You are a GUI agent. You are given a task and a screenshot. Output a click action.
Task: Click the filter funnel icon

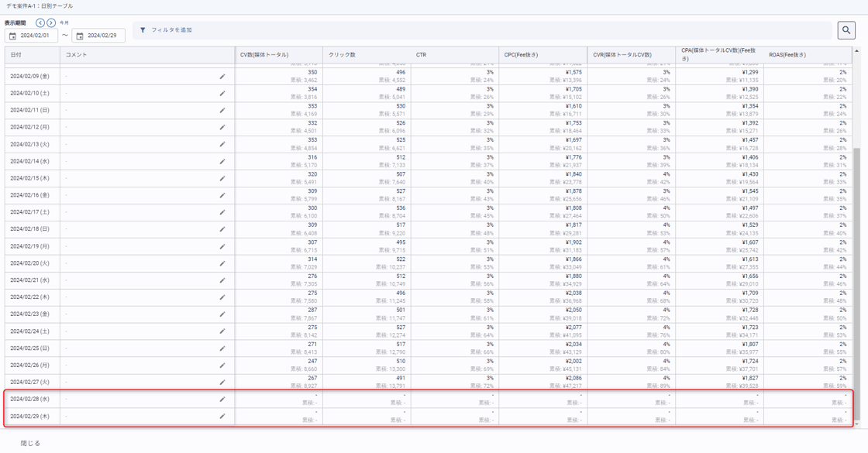(x=143, y=30)
